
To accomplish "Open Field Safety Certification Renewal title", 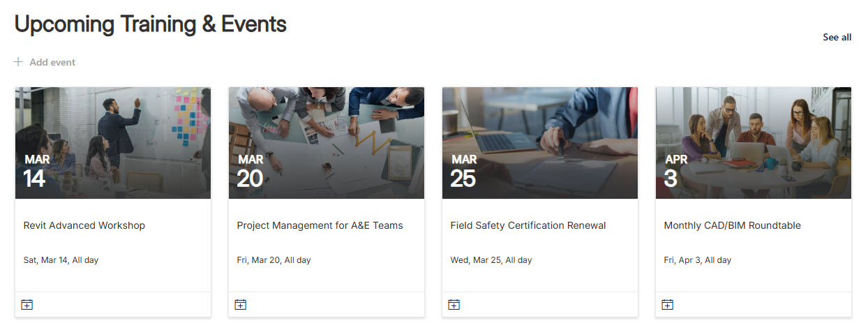I will point(528,225).
